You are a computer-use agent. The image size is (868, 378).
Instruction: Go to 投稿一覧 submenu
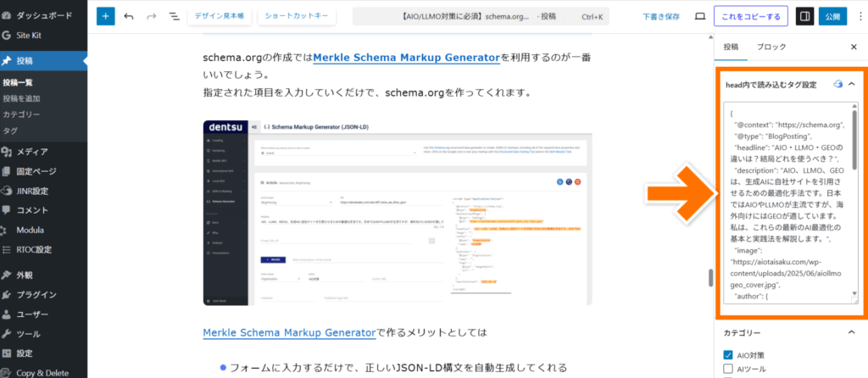tap(18, 82)
